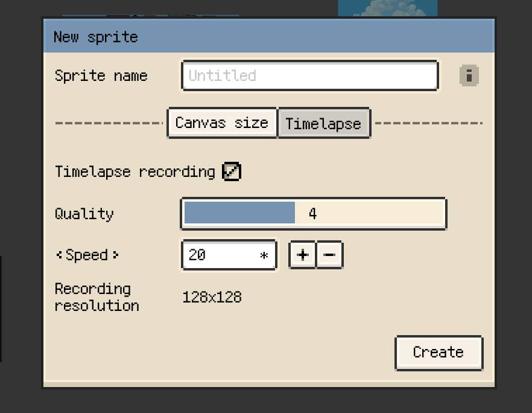Click the cloud thumbnail behind the dialog
The image size is (532, 413).
(387, 8)
